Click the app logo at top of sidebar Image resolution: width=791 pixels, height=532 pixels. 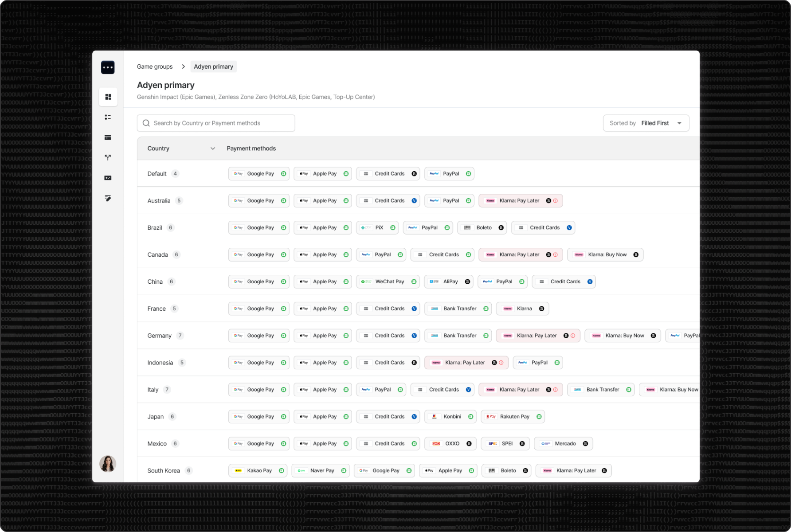(x=108, y=67)
